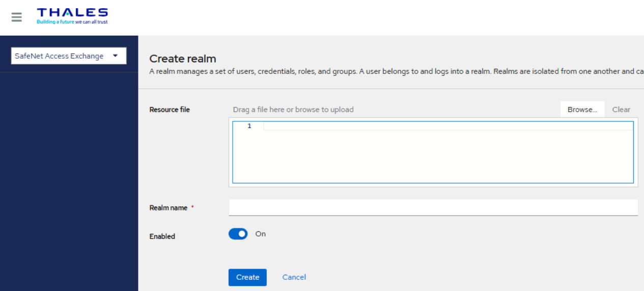644x291 pixels.
Task: Disable the realm with the Enabled switch
Action: click(238, 234)
